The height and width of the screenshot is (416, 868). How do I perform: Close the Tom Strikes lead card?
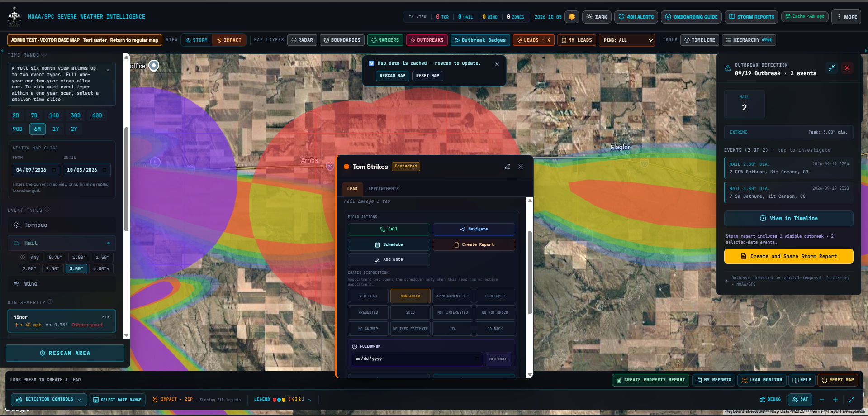[x=521, y=167]
